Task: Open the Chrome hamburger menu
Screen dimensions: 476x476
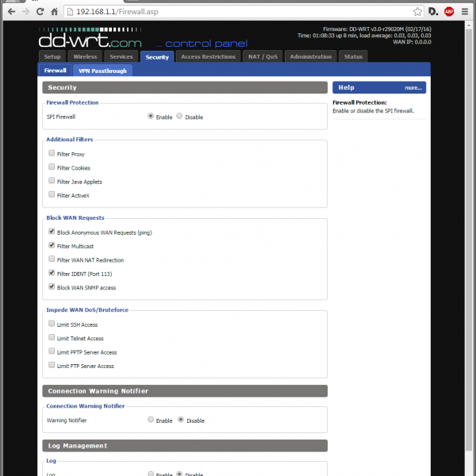Action: tap(466, 12)
